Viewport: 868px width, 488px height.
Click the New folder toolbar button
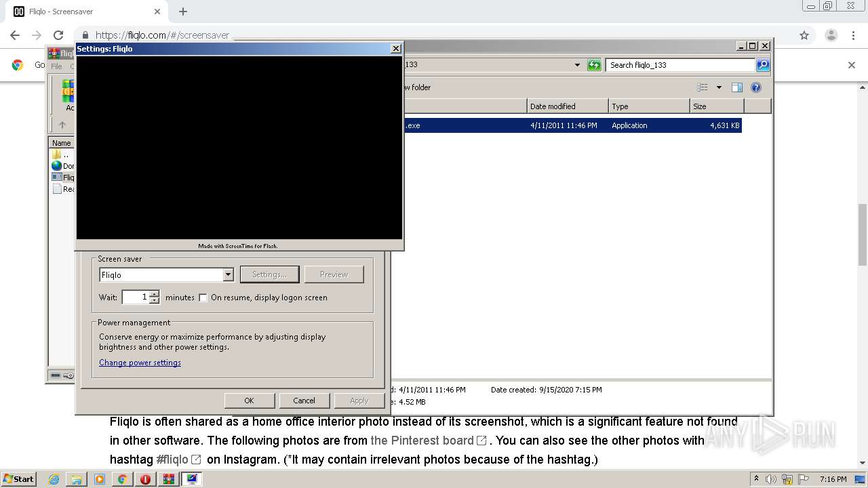418,87
